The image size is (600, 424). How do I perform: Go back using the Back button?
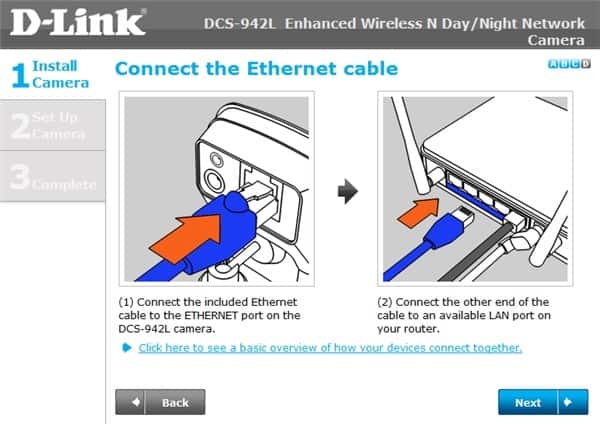pyautogui.click(x=160, y=402)
